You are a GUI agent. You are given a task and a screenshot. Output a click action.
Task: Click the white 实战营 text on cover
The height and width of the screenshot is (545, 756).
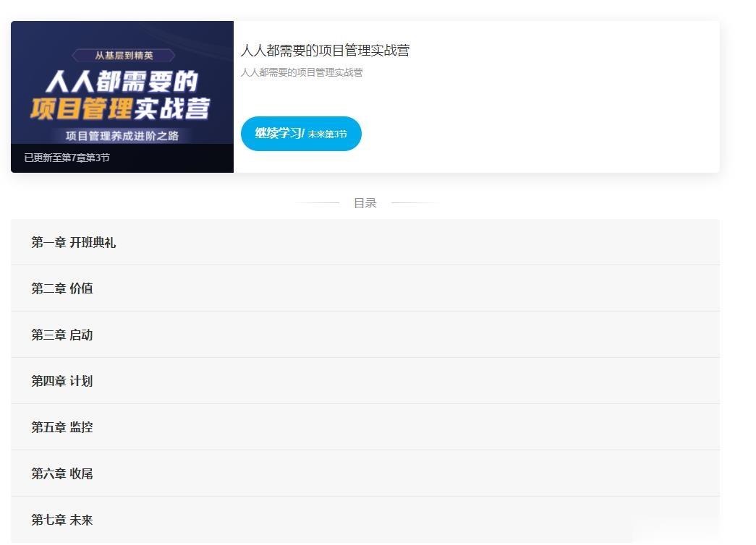point(171,108)
